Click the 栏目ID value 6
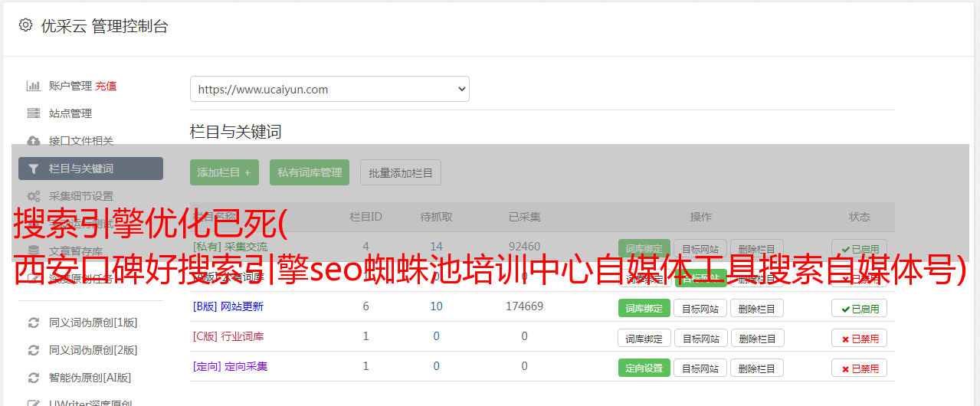The image size is (980, 406). (x=365, y=306)
